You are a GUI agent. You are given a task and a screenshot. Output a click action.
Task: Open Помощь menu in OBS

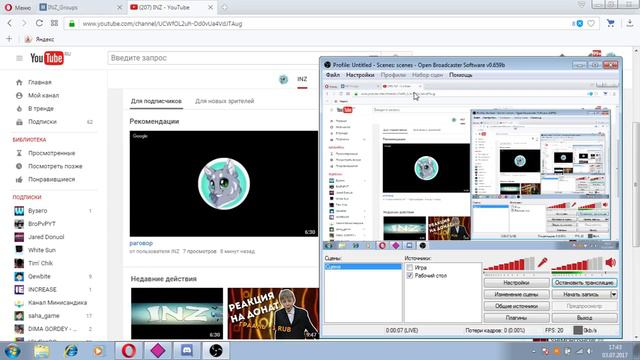(x=460, y=75)
